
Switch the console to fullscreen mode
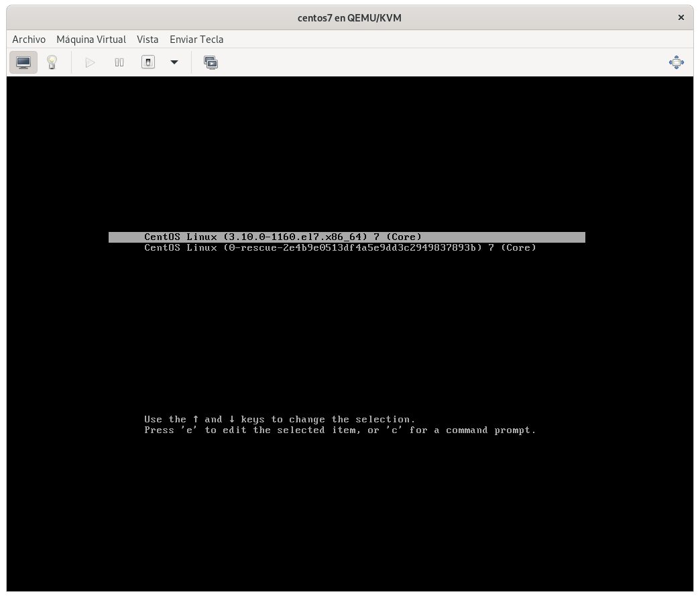click(676, 62)
